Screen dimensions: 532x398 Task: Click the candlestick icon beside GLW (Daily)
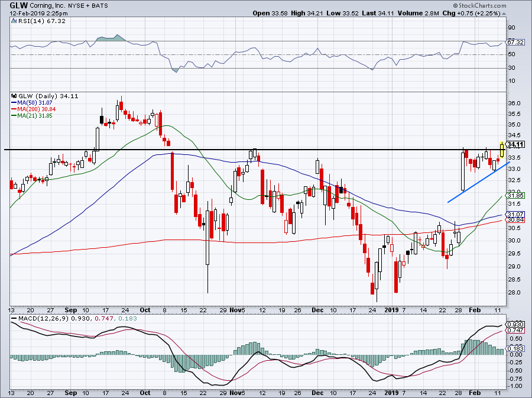[14, 96]
